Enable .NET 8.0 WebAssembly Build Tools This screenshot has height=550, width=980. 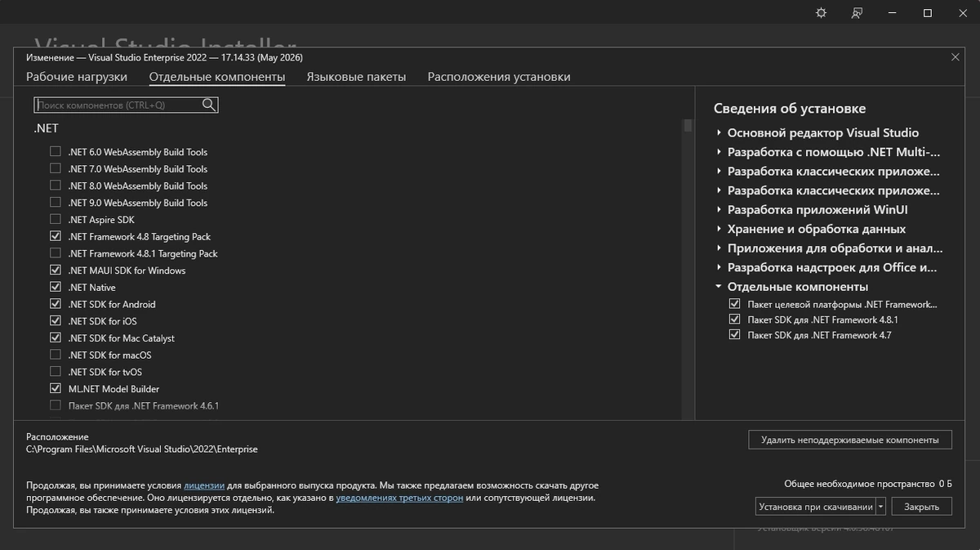coord(56,186)
